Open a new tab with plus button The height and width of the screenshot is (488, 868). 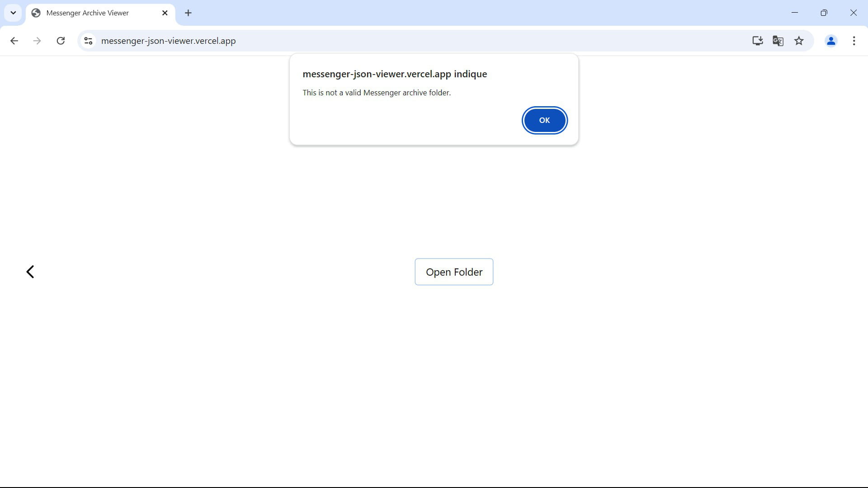pos(189,13)
